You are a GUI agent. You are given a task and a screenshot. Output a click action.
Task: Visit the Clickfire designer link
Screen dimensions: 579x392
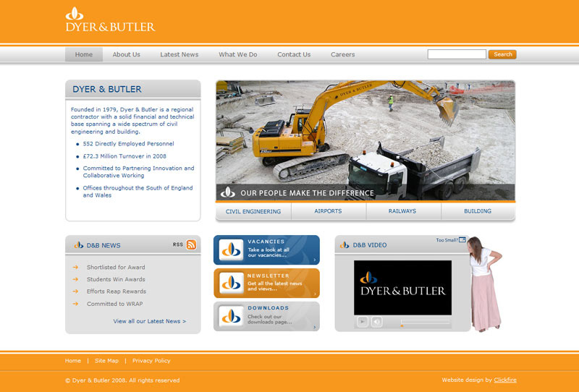point(505,380)
